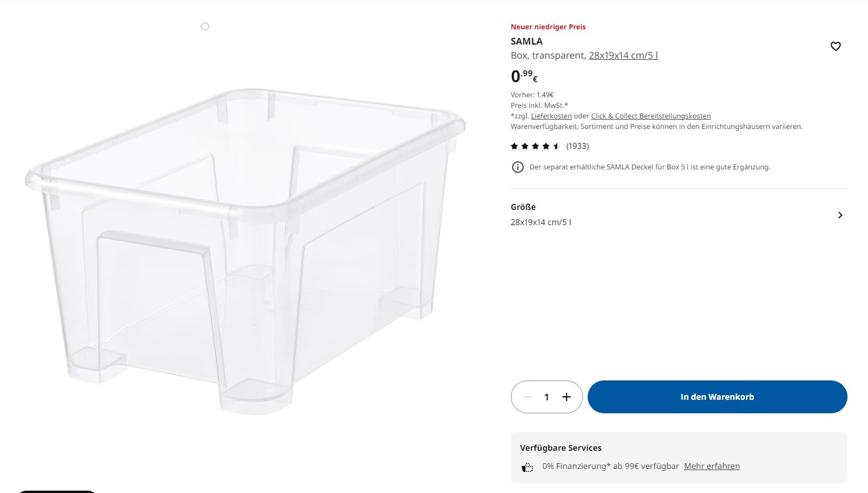Click the info icon about SAMLA Deckel tip

tap(517, 167)
